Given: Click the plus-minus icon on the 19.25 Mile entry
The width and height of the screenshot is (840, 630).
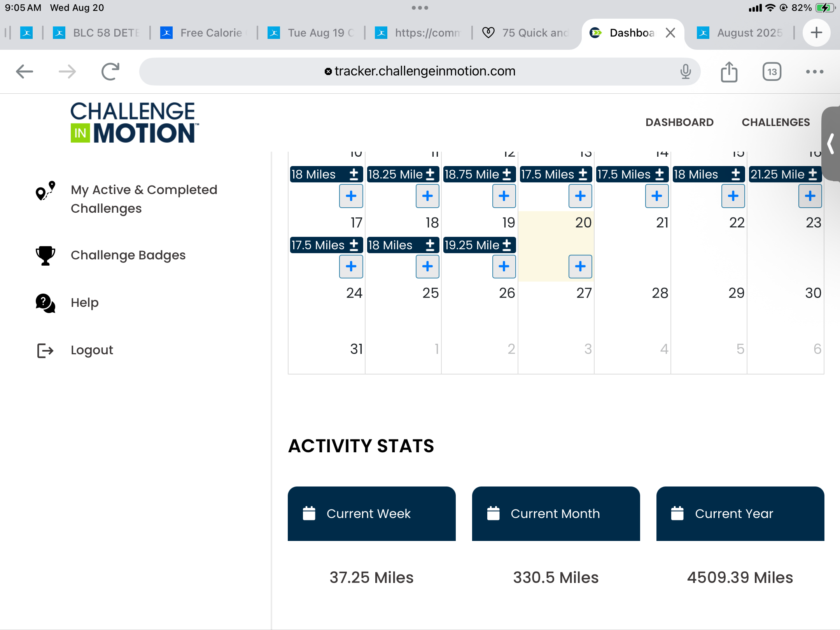Looking at the screenshot, I should coord(507,245).
